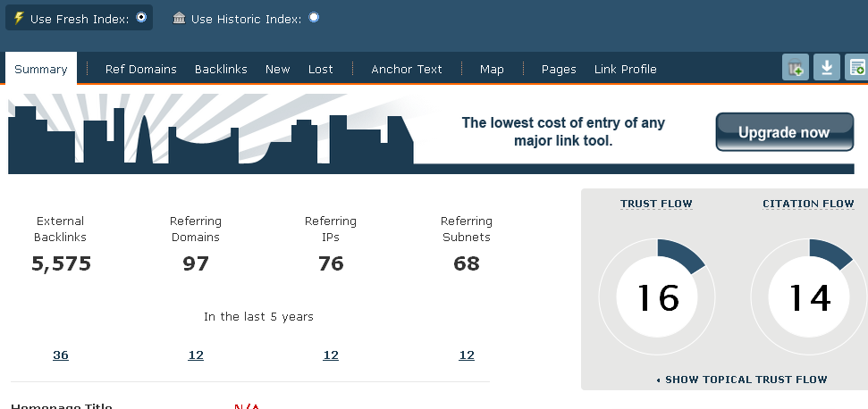Click the External Backlinks value 5,575
The width and height of the screenshot is (868, 409).
point(61,263)
